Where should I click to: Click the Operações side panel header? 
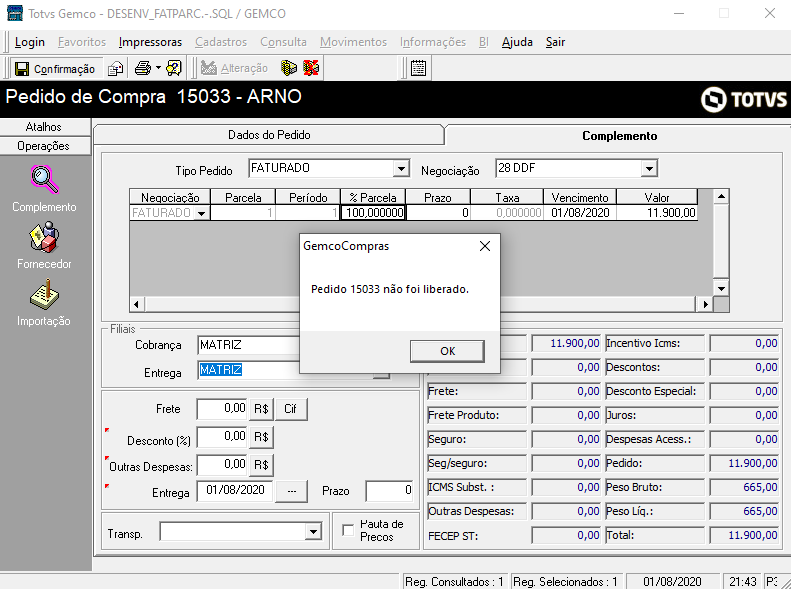[x=44, y=146]
